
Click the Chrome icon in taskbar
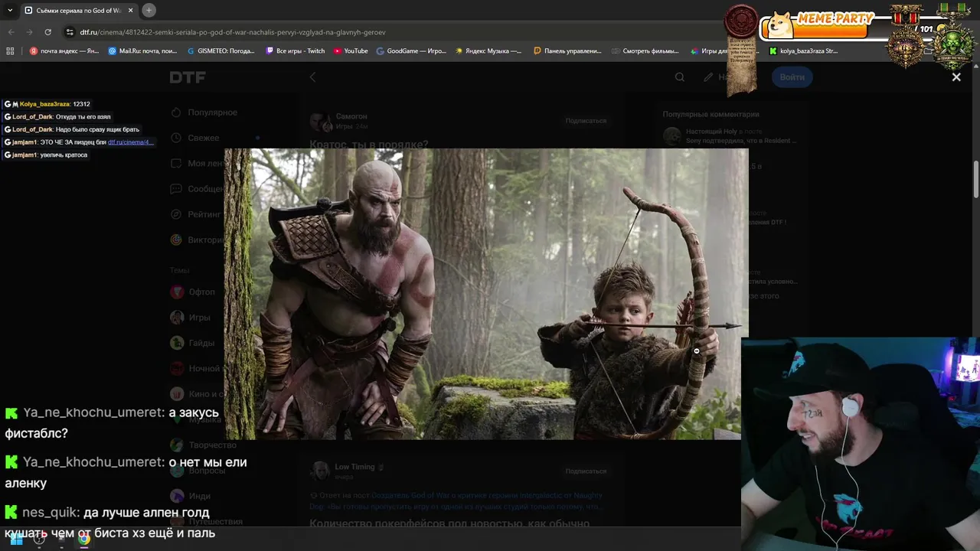(84, 539)
